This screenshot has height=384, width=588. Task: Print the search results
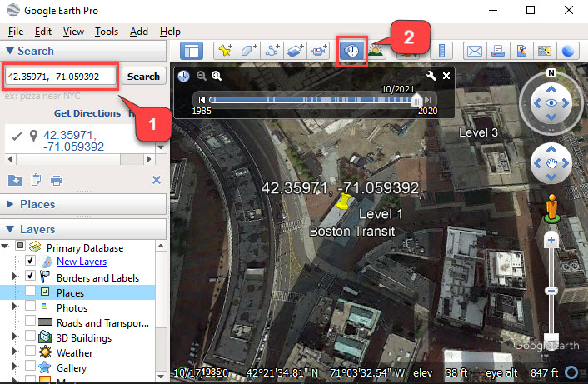point(57,181)
